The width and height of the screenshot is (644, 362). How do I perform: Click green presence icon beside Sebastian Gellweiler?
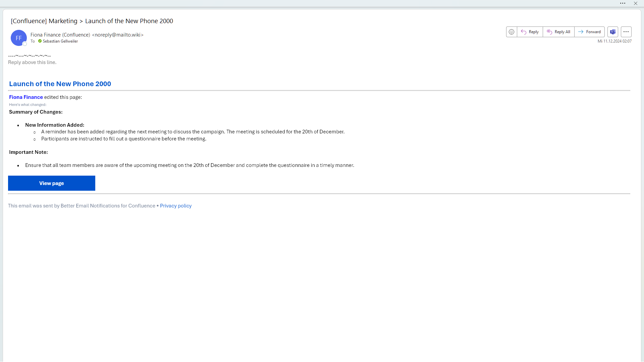[x=40, y=41]
